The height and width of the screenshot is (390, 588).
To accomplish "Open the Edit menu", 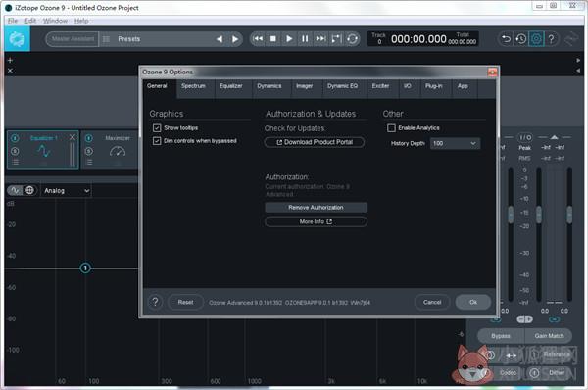I will click(x=30, y=21).
